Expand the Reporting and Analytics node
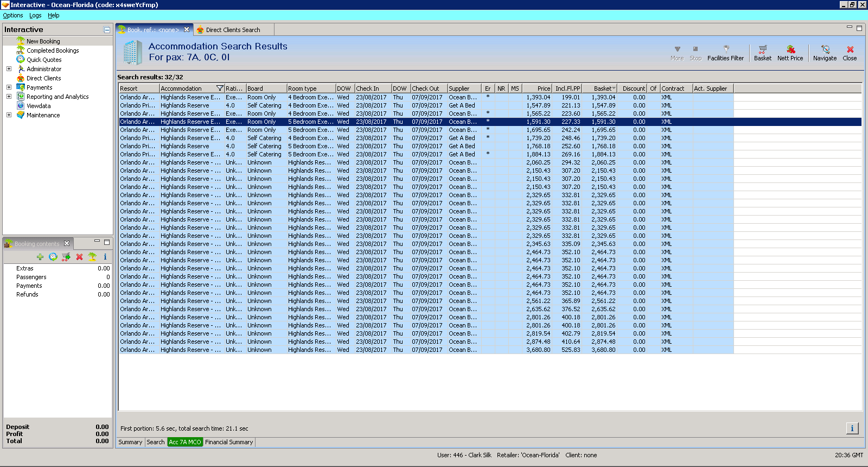The width and height of the screenshot is (868, 467). [x=9, y=97]
